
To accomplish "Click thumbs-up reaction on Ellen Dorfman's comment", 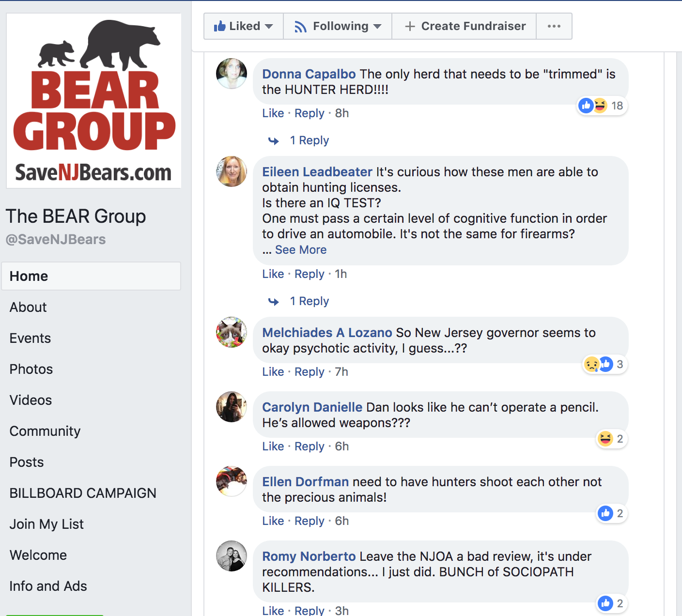I will [x=605, y=513].
